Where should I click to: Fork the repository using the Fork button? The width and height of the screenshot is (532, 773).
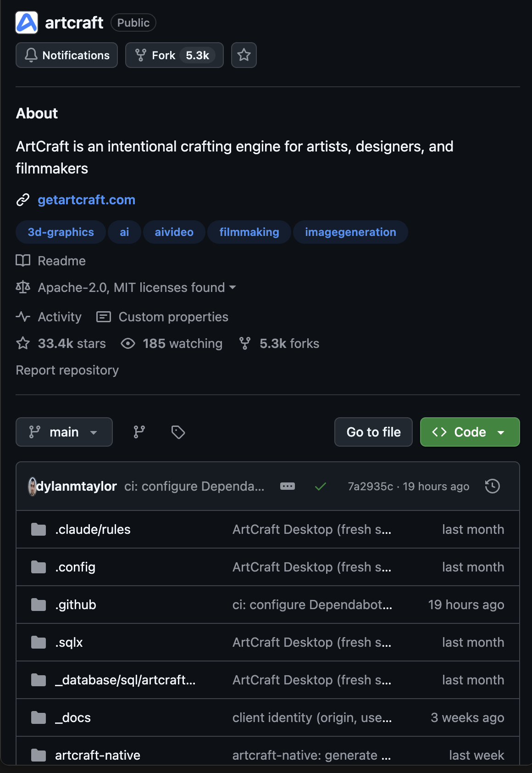174,55
